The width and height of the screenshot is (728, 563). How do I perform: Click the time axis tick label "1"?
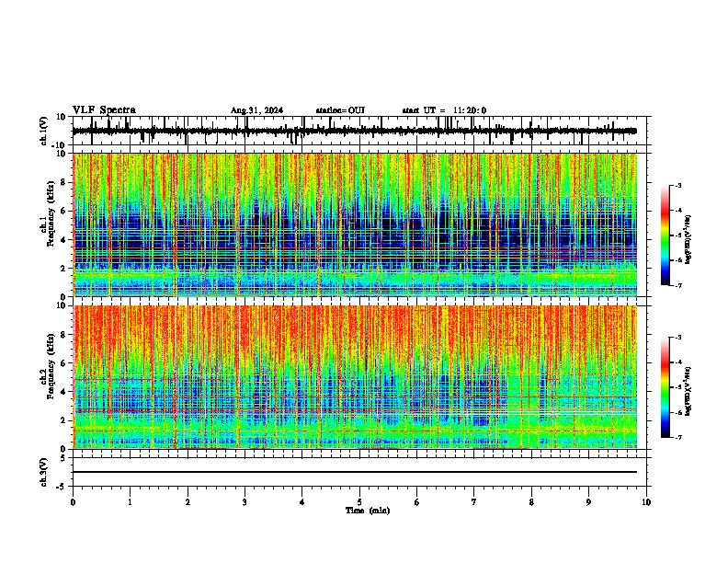click(x=130, y=502)
